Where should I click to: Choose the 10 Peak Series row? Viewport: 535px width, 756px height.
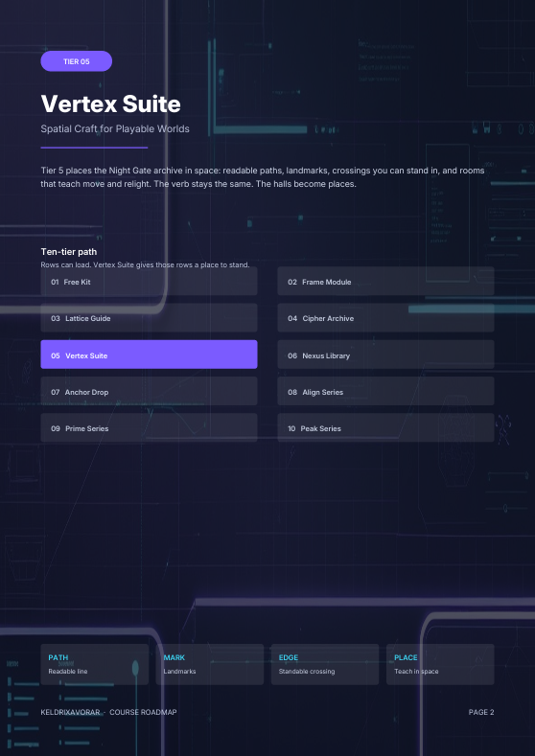385,427
